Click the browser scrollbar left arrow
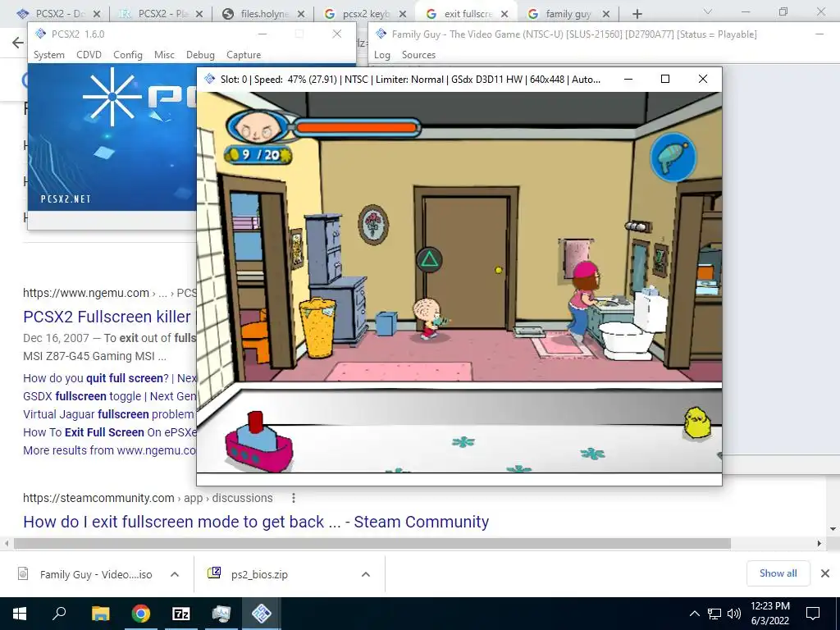Image resolution: width=840 pixels, height=630 pixels. pos(7,543)
